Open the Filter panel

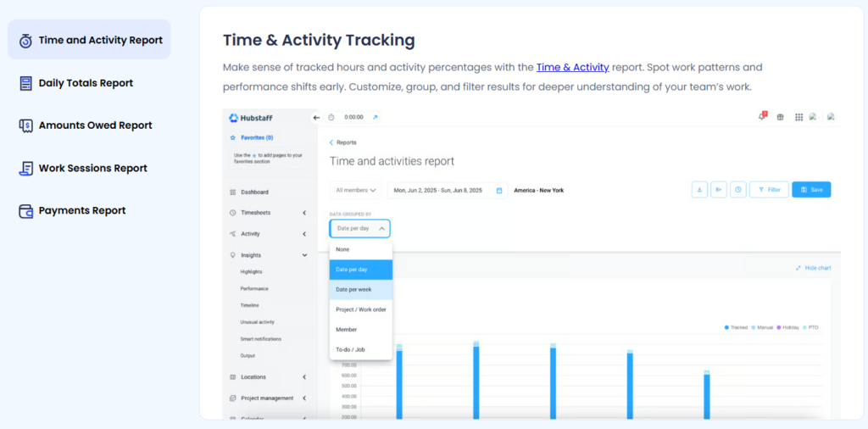point(769,189)
